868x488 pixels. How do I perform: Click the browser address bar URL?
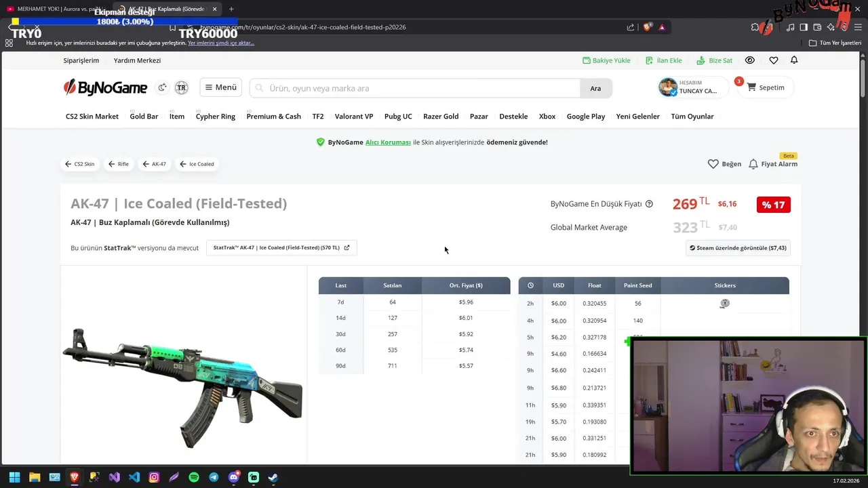[x=303, y=27]
